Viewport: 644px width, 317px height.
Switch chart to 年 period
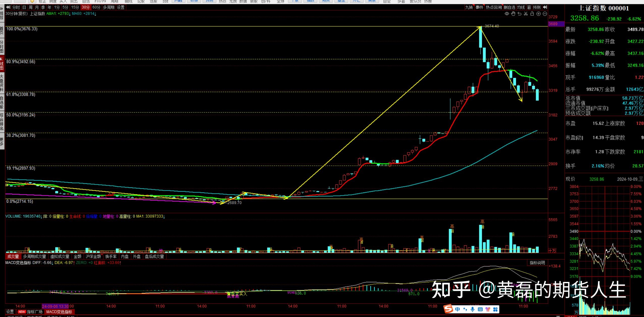49,7
